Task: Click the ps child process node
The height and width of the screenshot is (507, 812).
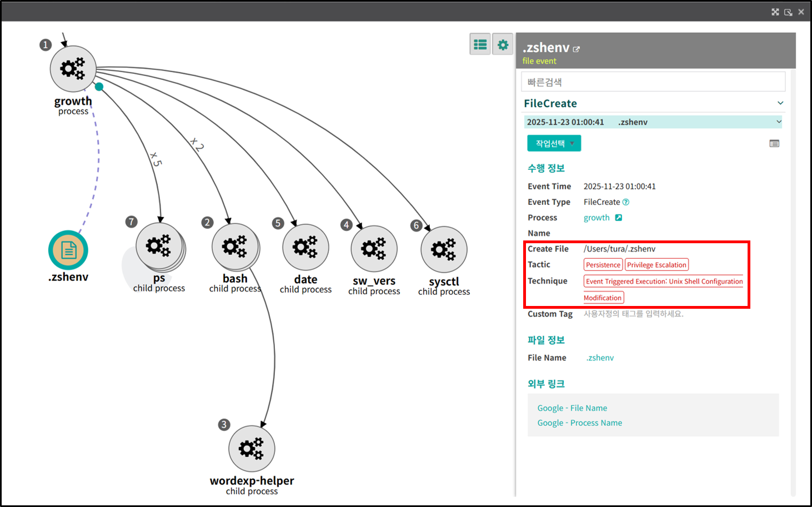Action: pos(159,246)
